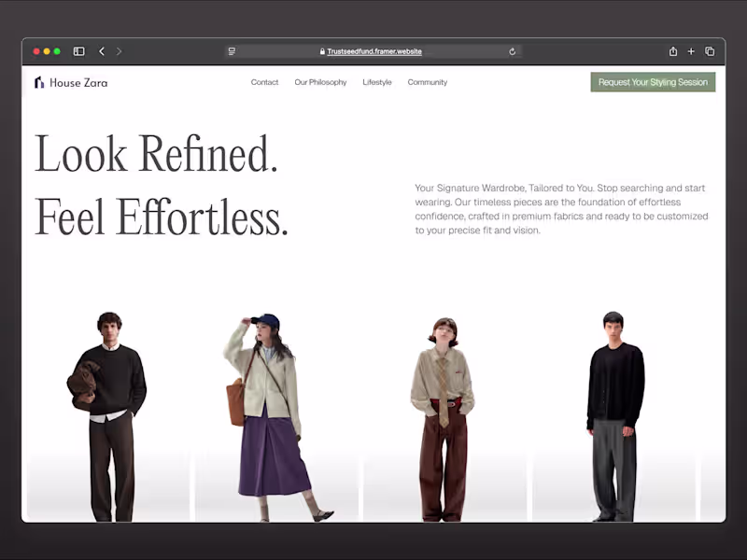Click the back navigation arrow
The width and height of the screenshot is (747, 560).
pyautogui.click(x=102, y=51)
